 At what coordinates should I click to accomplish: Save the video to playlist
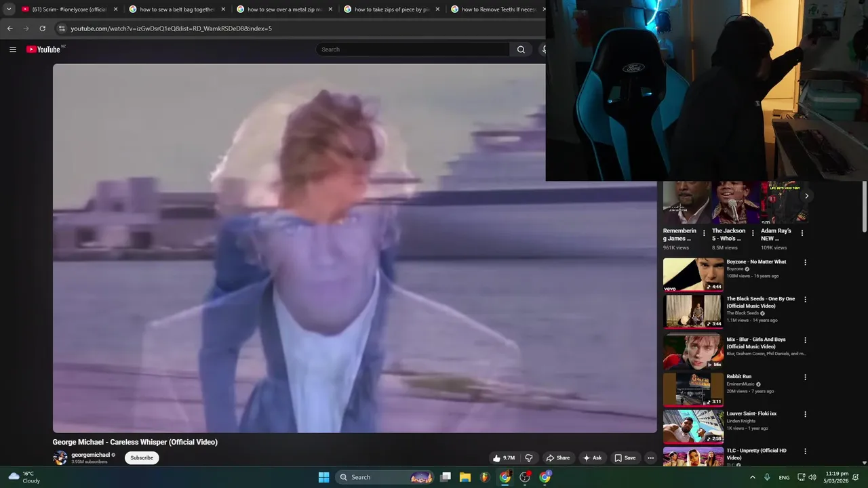[625, 458]
